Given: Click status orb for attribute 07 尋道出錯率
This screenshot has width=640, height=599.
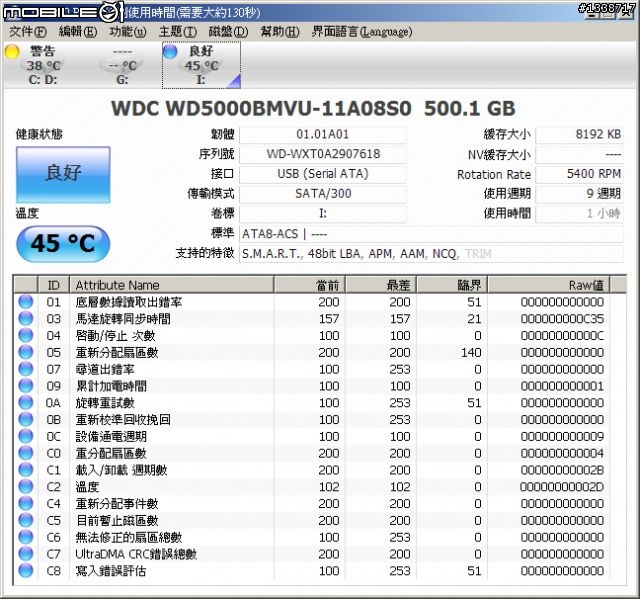Looking at the screenshot, I should 25,369.
